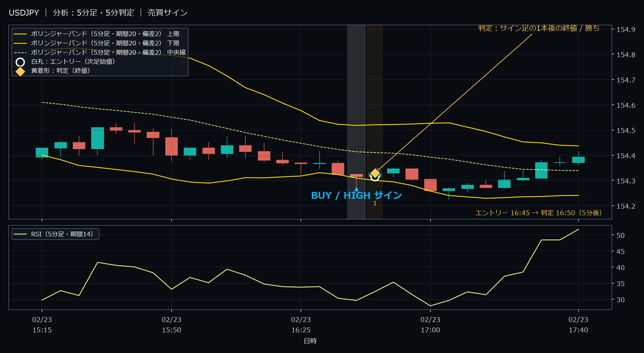
Task: Click 売買サイン in the title
Action: (167, 13)
